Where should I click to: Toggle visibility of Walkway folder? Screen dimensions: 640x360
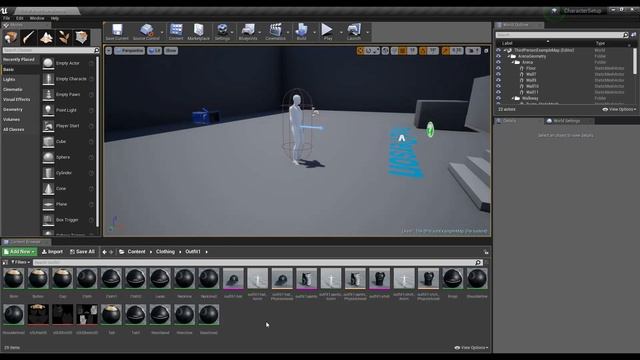coord(498,98)
